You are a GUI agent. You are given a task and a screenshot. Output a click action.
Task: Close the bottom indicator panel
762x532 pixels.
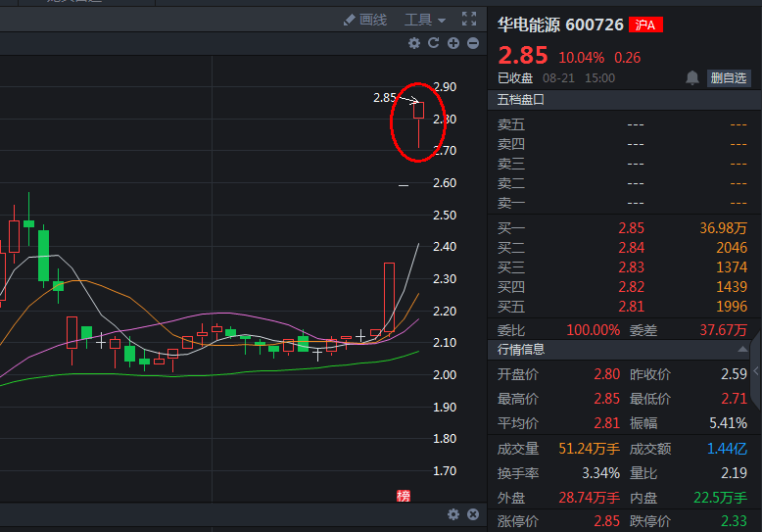coord(473,514)
